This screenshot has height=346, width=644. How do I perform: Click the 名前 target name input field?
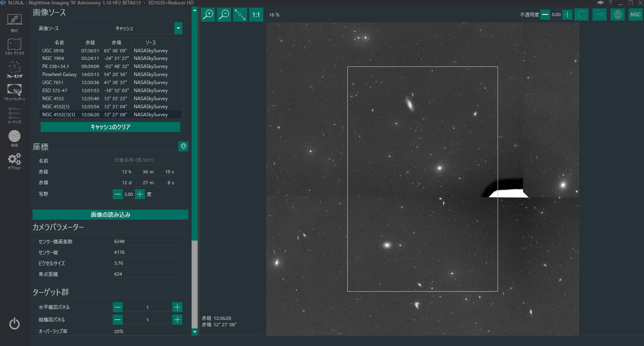point(148,160)
